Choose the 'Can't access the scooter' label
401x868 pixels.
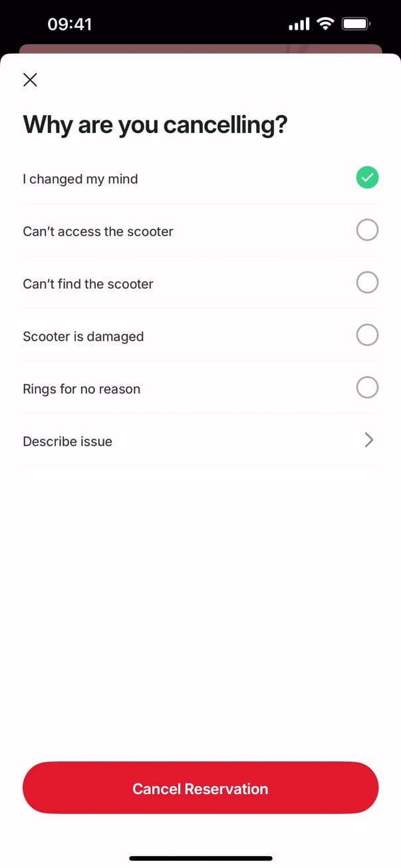[98, 232]
